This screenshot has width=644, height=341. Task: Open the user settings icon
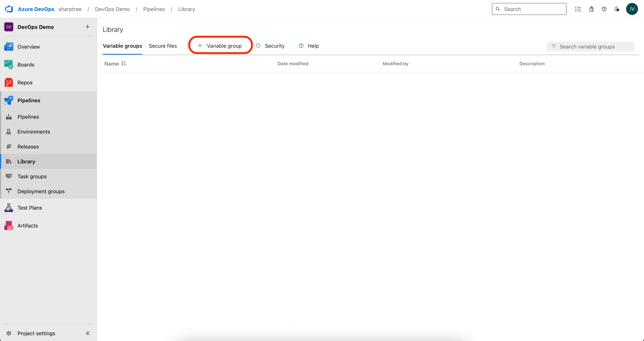pos(617,9)
